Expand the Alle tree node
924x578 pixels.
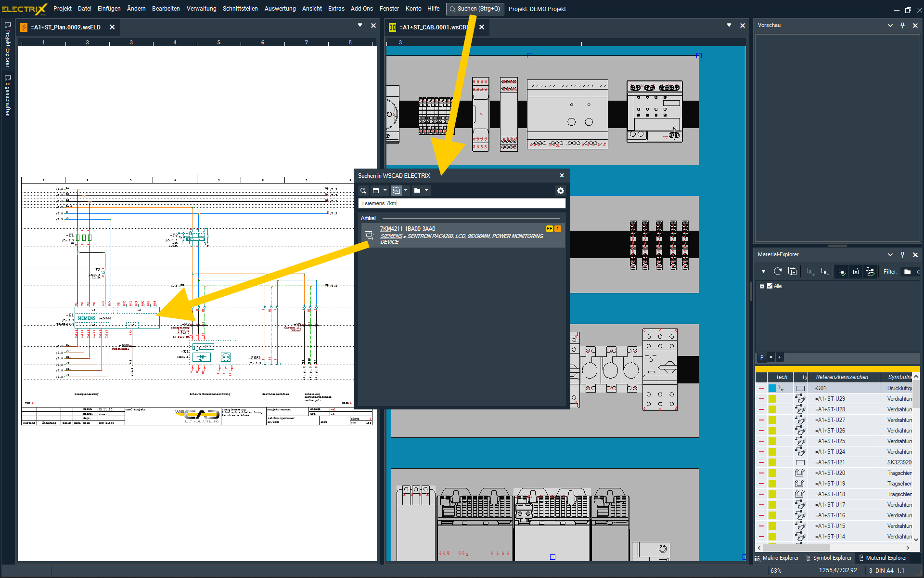[762, 286]
